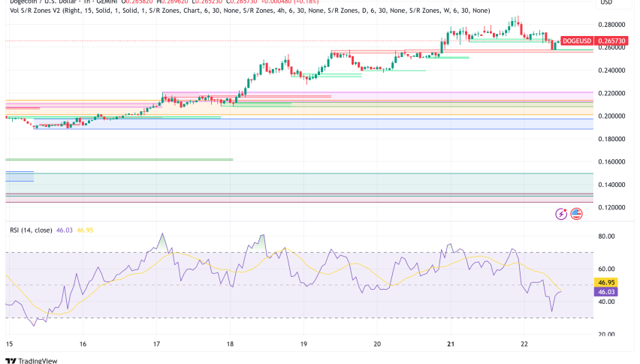Click the 0.140000 price axis label

pyautogui.click(x=611, y=185)
